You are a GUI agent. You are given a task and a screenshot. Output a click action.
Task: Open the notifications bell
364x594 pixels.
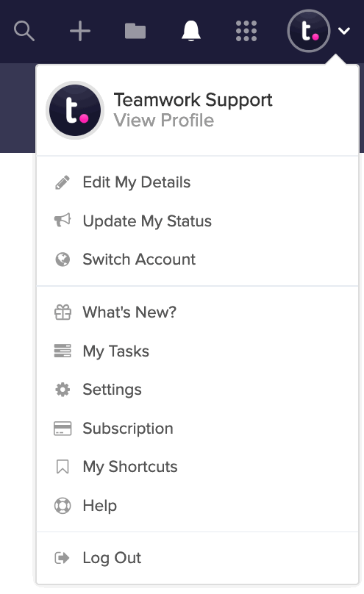coord(191,31)
